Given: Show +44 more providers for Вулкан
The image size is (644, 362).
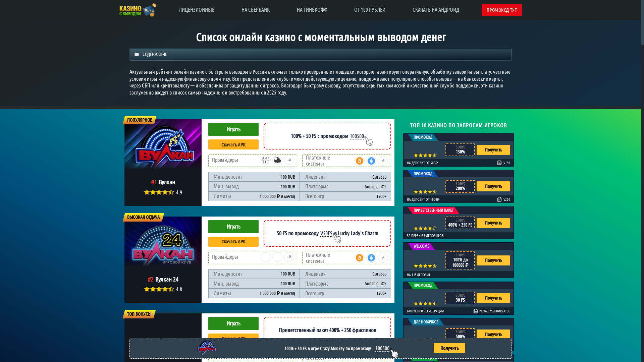Looking at the screenshot, I should 289,160.
